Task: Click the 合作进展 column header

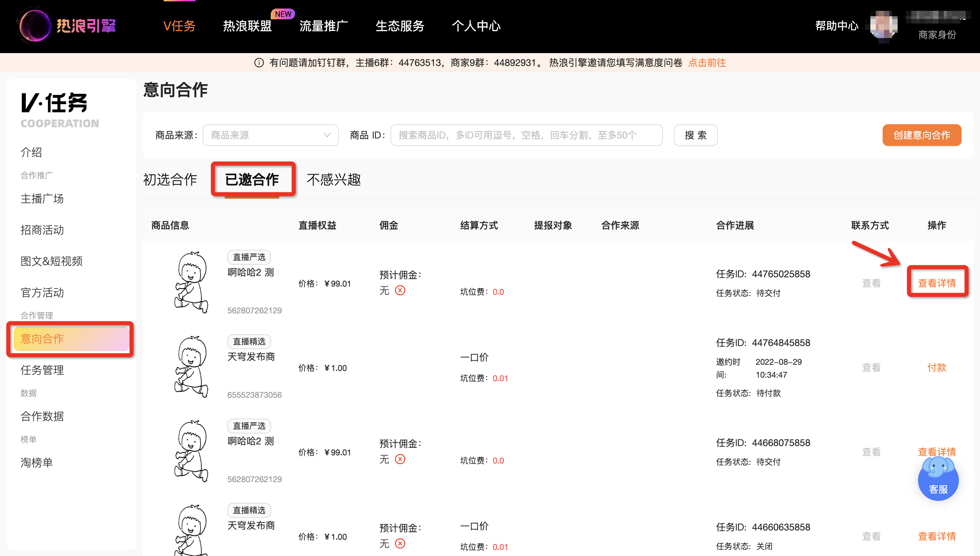Action: (735, 225)
